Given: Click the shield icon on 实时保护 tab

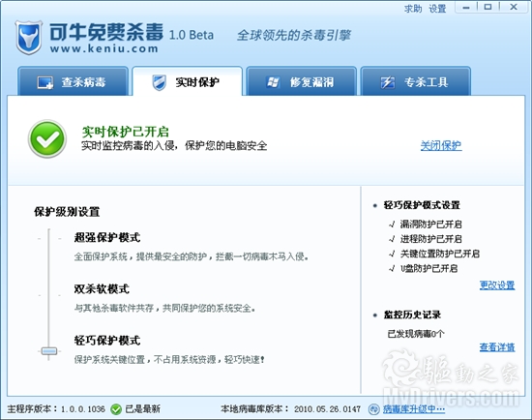Looking at the screenshot, I should point(160,82).
